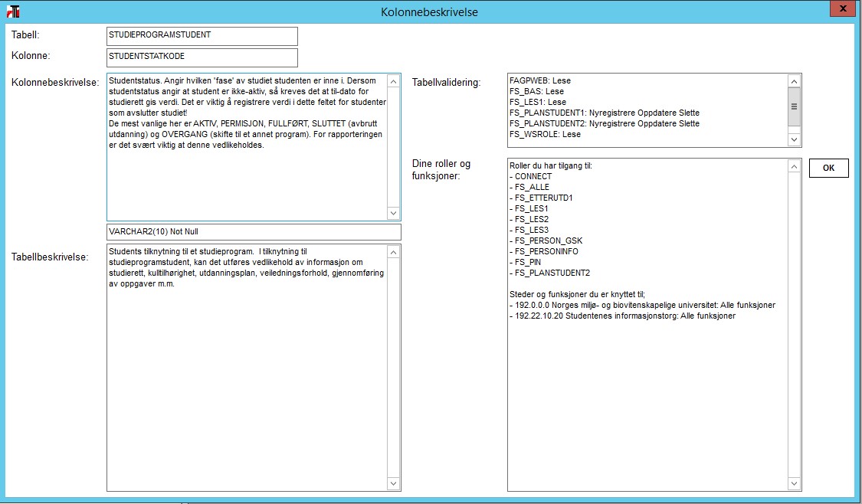Select the FS_LES1: Lese validation line
Screen dimensions: 862x504
pyautogui.click(x=538, y=102)
